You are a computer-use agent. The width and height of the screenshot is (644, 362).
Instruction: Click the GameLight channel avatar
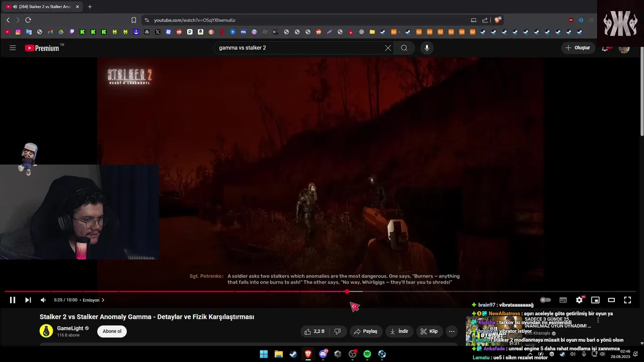pyautogui.click(x=46, y=331)
